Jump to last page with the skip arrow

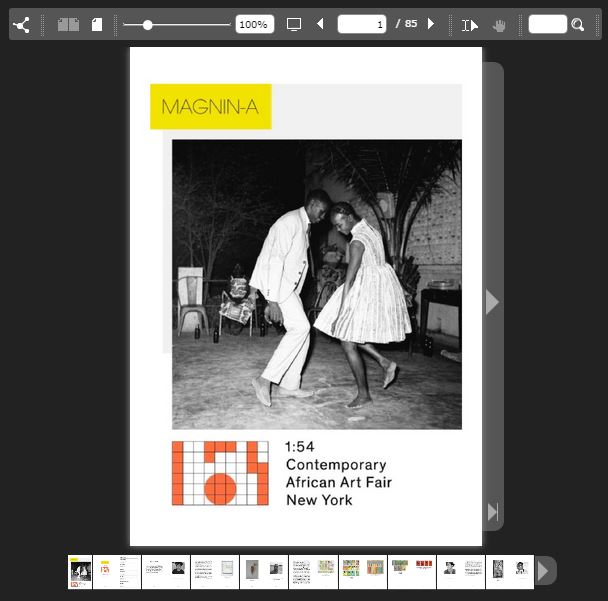[x=493, y=512]
